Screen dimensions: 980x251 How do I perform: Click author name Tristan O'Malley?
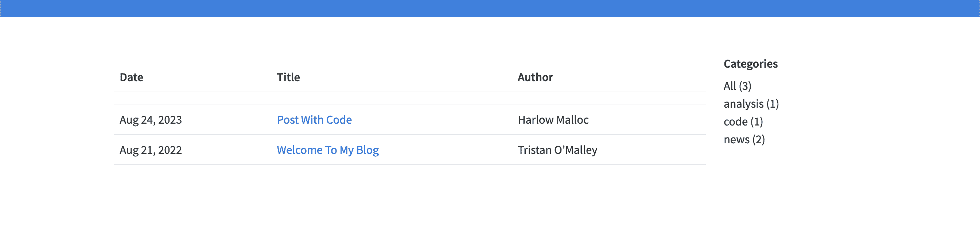(557, 150)
